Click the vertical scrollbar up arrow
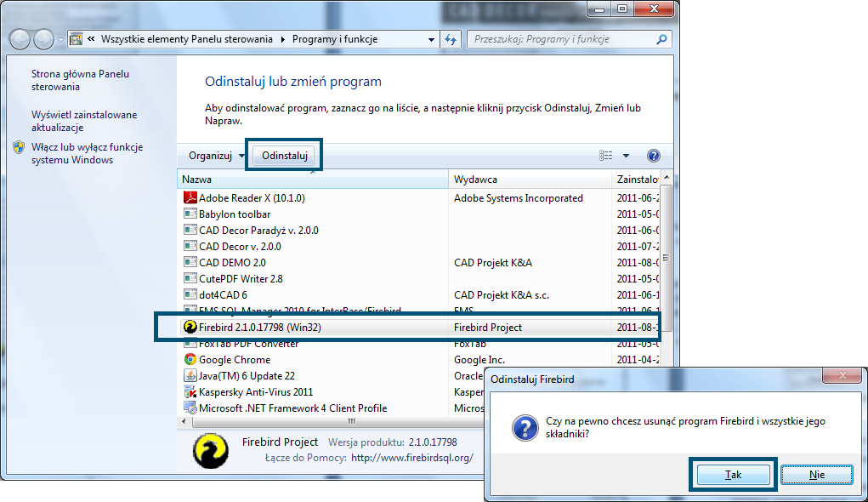This screenshot has height=502, width=868. click(666, 177)
